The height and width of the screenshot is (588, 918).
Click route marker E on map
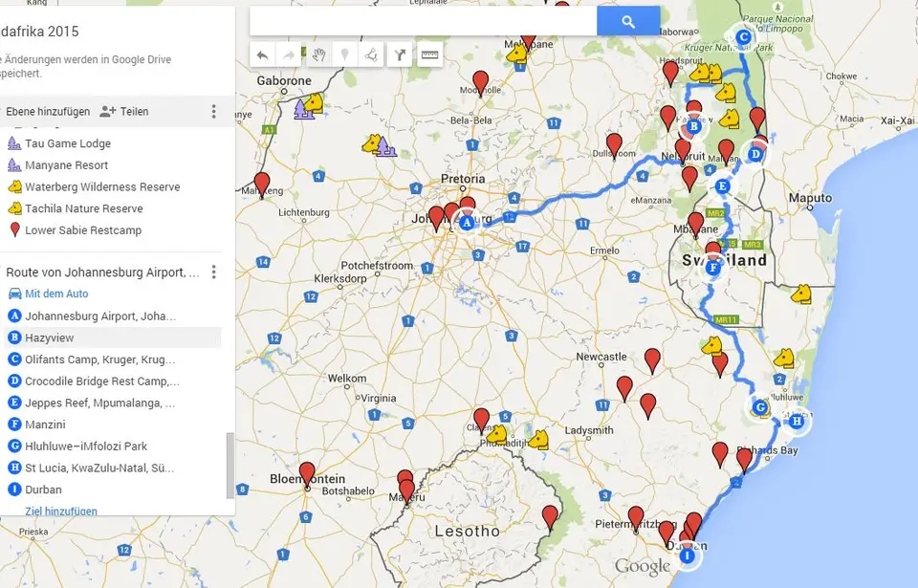[722, 186]
